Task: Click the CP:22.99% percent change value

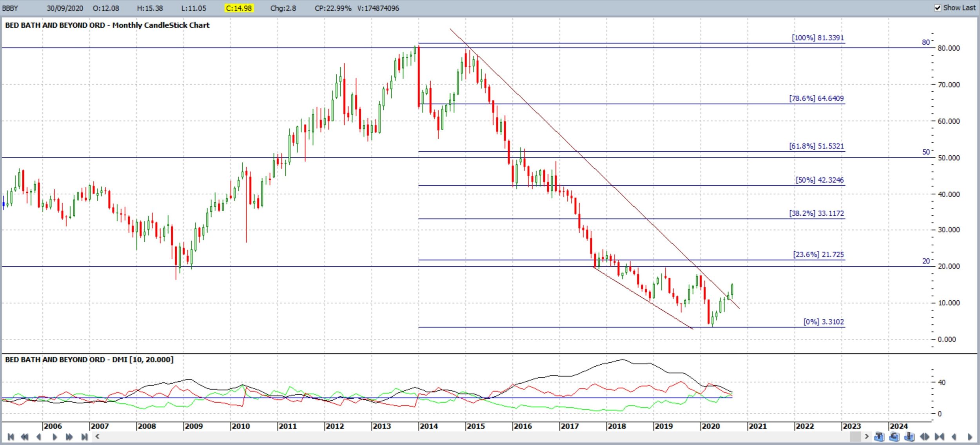Action: (x=333, y=8)
